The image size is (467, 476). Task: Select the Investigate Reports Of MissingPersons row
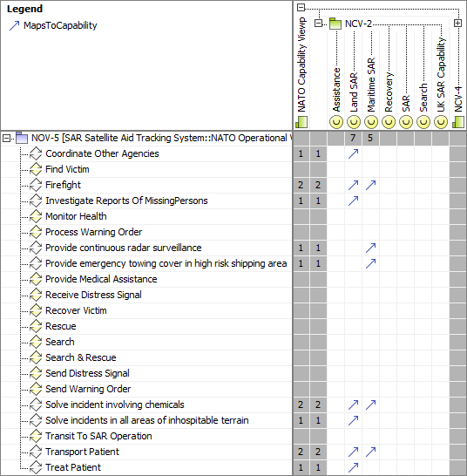(126, 201)
